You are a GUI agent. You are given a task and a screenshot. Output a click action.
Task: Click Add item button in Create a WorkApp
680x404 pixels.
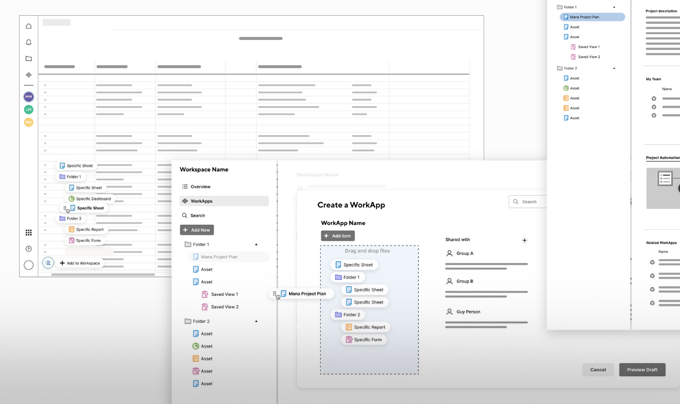point(338,236)
